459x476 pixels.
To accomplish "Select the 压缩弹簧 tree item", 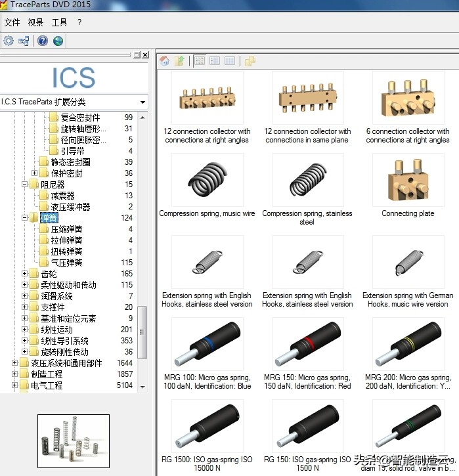I will [x=66, y=229].
